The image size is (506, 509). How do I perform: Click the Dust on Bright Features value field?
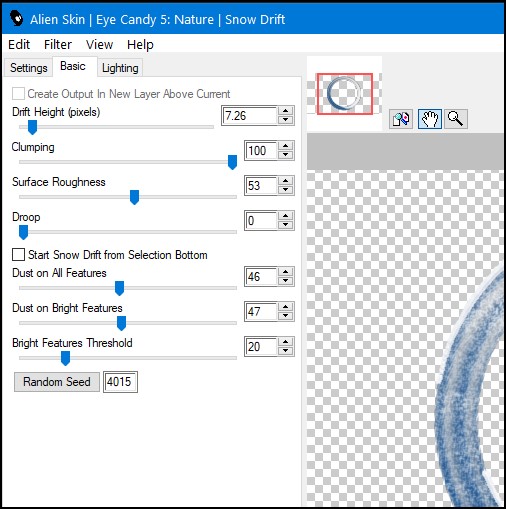(261, 312)
